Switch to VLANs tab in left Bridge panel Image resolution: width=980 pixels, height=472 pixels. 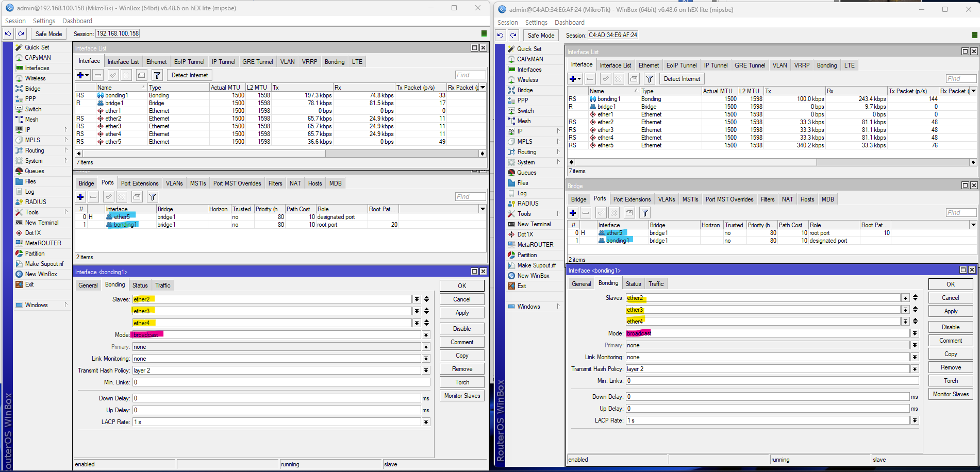click(x=174, y=183)
